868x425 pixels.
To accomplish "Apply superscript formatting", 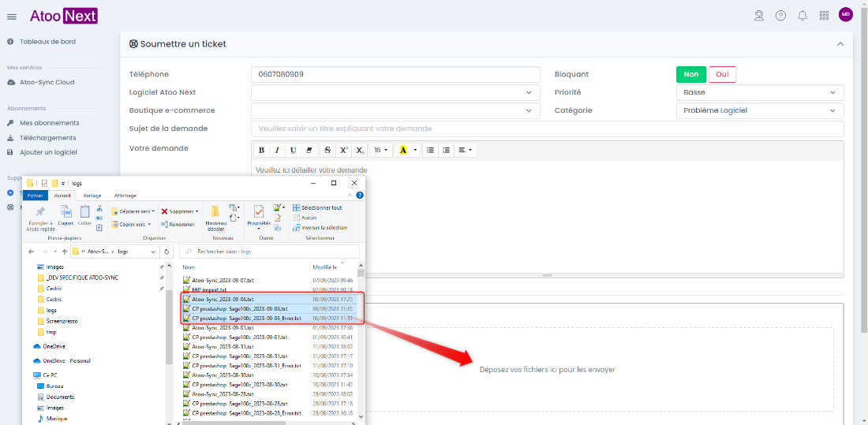I will click(343, 150).
